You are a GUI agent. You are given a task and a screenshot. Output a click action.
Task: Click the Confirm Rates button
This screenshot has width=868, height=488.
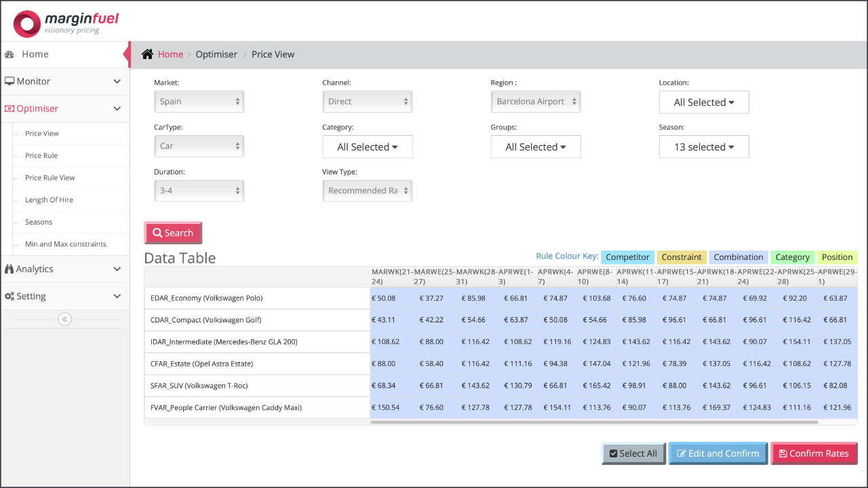click(x=814, y=453)
